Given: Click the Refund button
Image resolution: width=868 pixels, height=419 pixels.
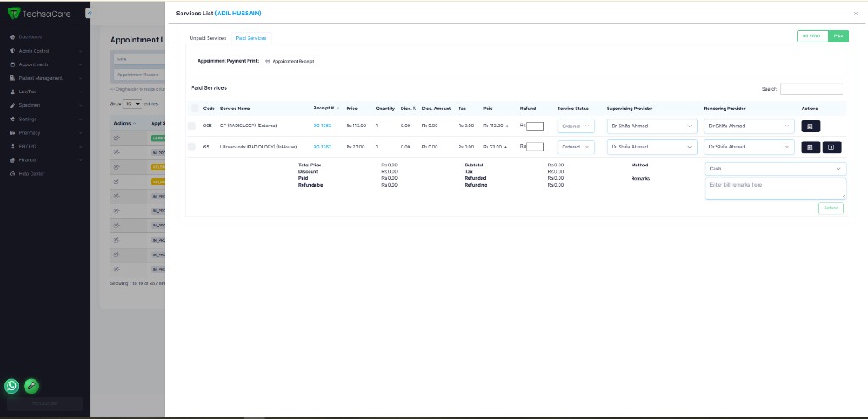Looking at the screenshot, I should [831, 209].
